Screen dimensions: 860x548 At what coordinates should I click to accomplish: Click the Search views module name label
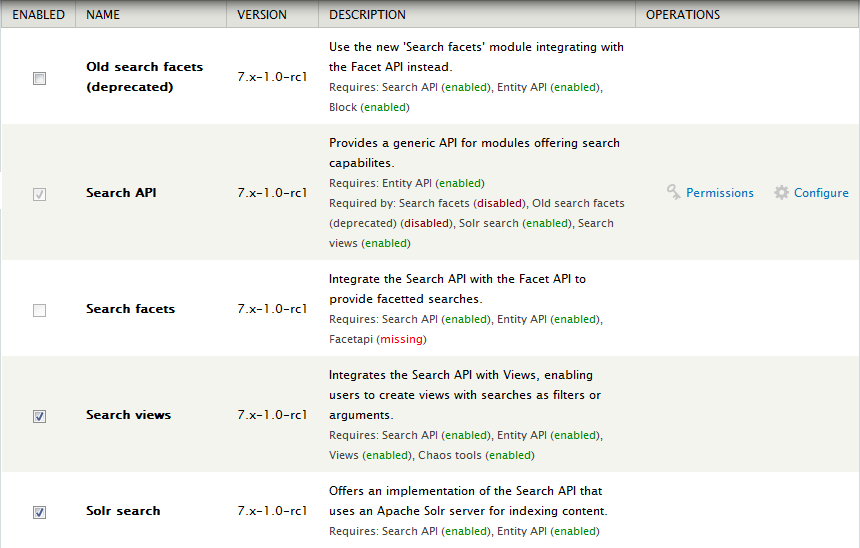128,415
